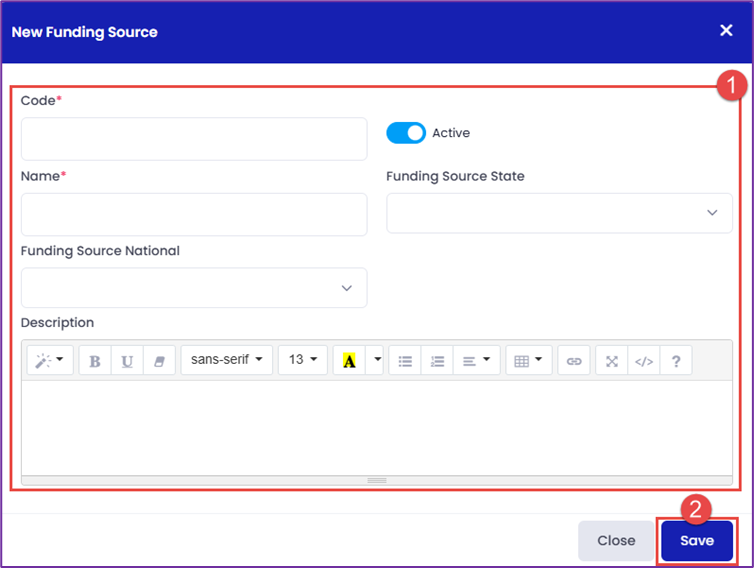Click into the Code input field
The width and height of the screenshot is (754, 568).
pos(194,139)
